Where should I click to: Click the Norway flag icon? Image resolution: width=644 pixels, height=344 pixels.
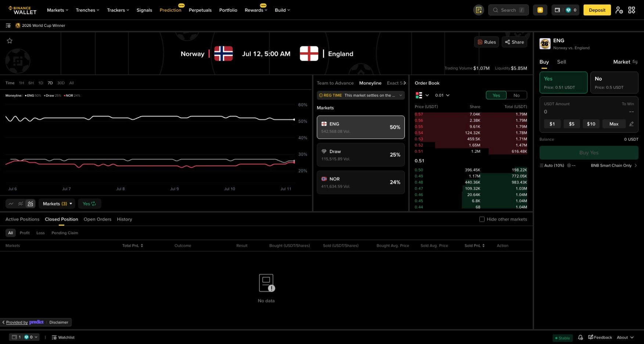pyautogui.click(x=223, y=54)
